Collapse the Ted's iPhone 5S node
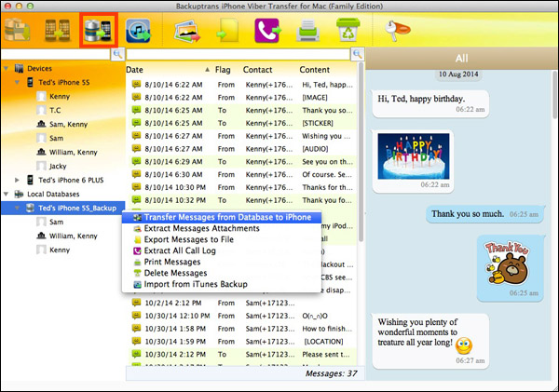 pos(17,82)
